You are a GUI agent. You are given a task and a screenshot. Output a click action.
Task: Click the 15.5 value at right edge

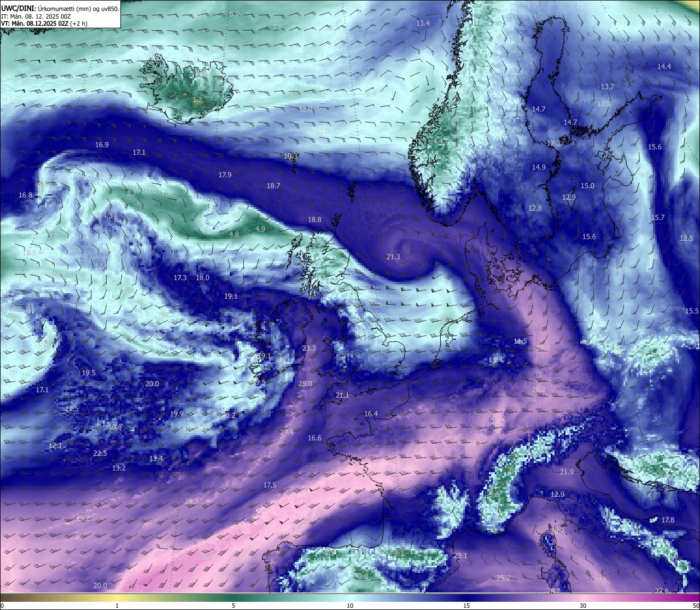[692, 311]
